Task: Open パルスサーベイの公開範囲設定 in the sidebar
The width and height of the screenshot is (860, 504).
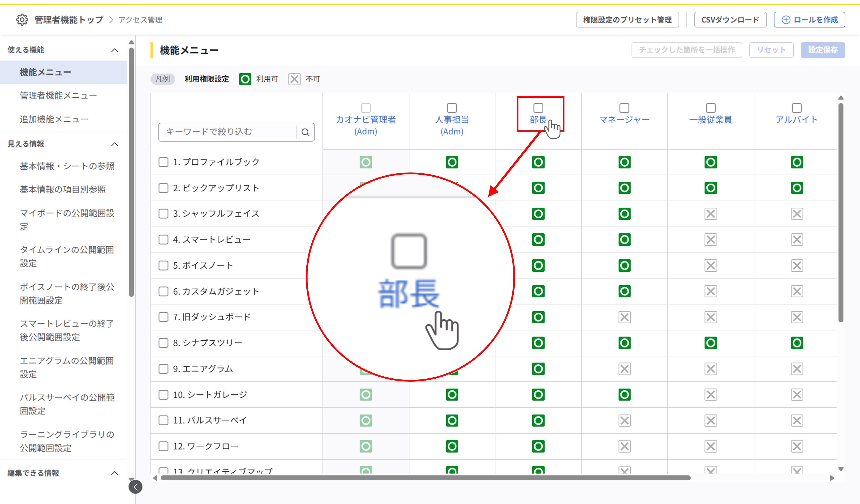Action: click(x=67, y=404)
